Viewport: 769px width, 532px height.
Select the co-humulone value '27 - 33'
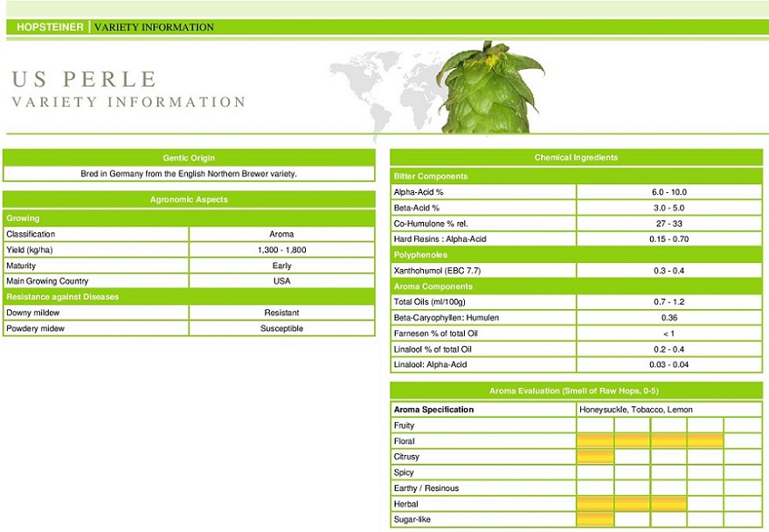click(x=669, y=223)
